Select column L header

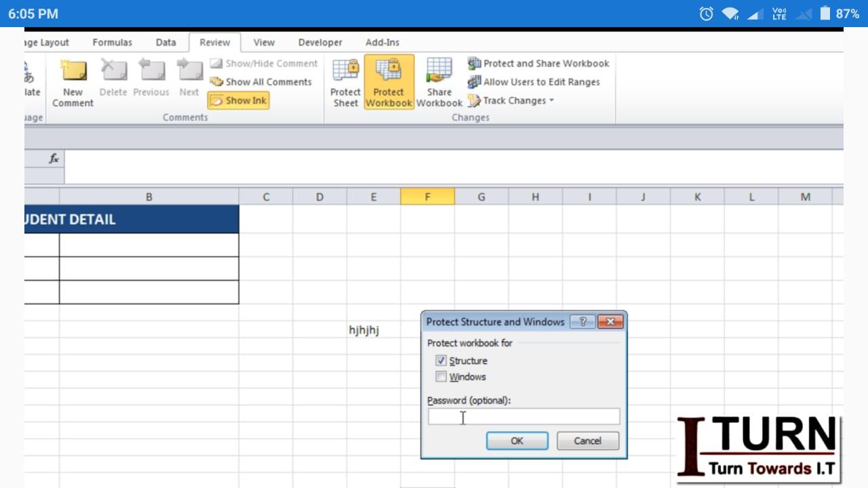(x=751, y=197)
